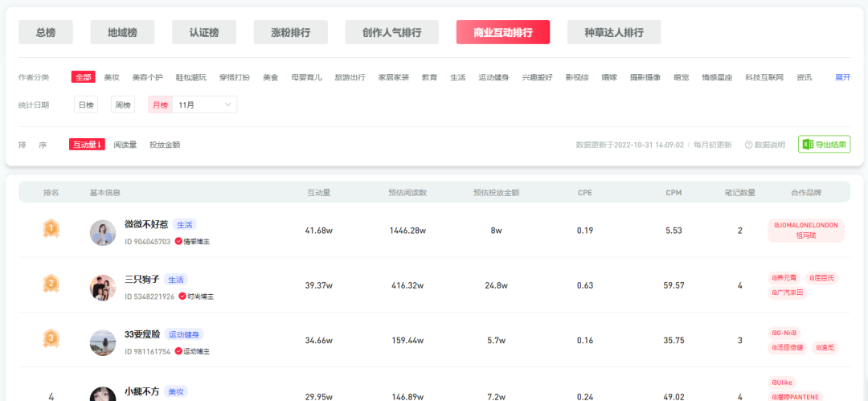
Task: Click the red verified icon by 运动博主
Action: click(178, 351)
